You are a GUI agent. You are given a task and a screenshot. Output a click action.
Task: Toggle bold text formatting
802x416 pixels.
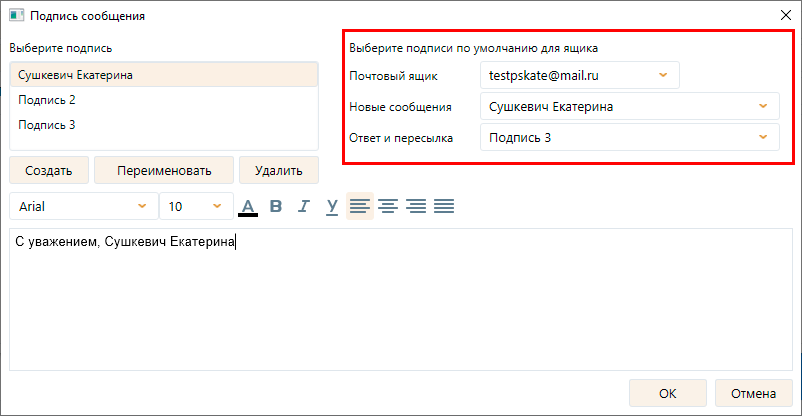pos(277,207)
